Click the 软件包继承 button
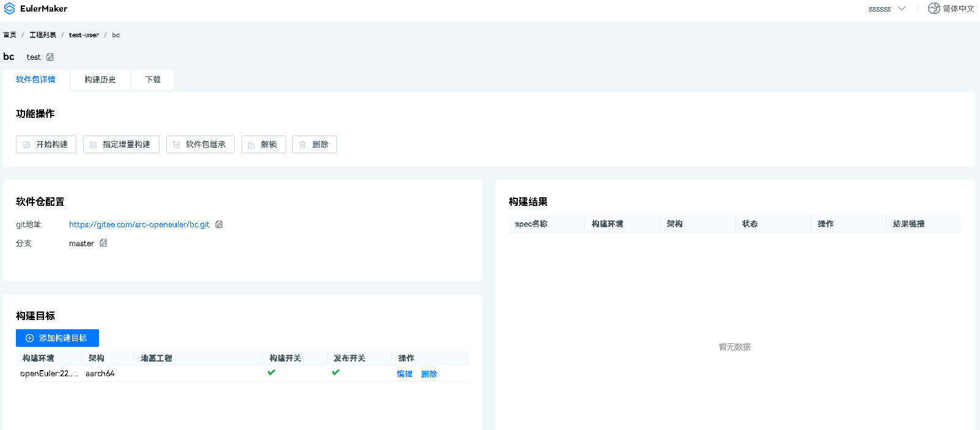The image size is (980, 430). (200, 145)
